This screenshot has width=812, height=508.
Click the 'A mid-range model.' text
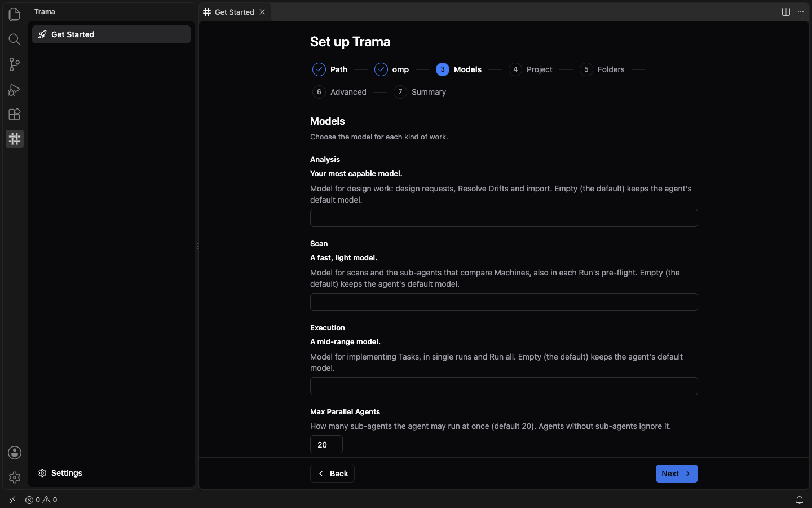click(345, 342)
